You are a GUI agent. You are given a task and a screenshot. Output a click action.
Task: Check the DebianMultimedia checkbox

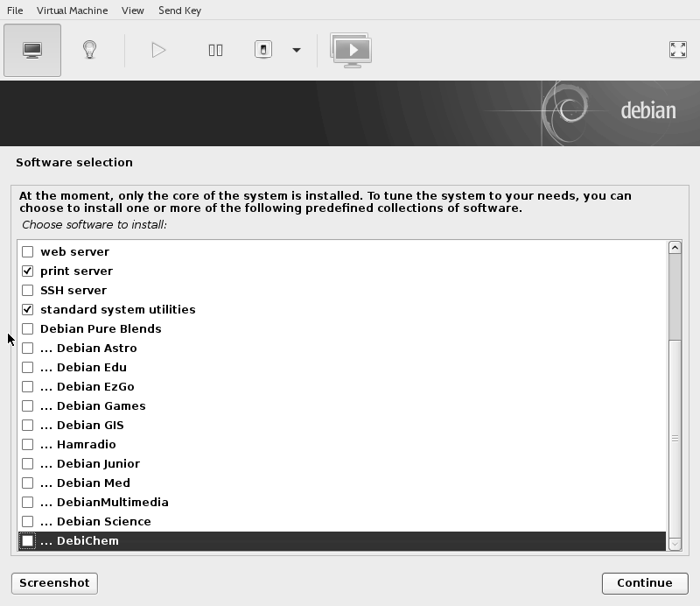tap(28, 503)
